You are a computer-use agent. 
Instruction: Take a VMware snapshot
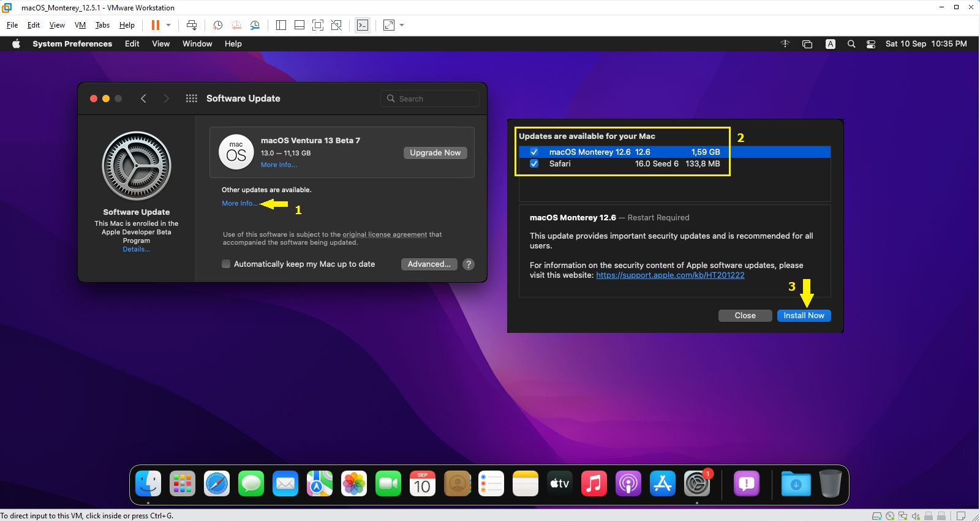coord(217,25)
